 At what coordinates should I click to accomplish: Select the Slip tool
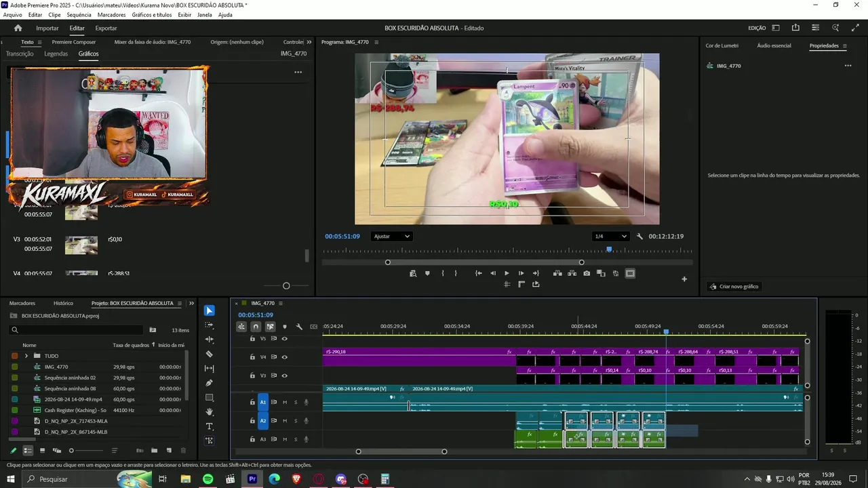(x=210, y=369)
